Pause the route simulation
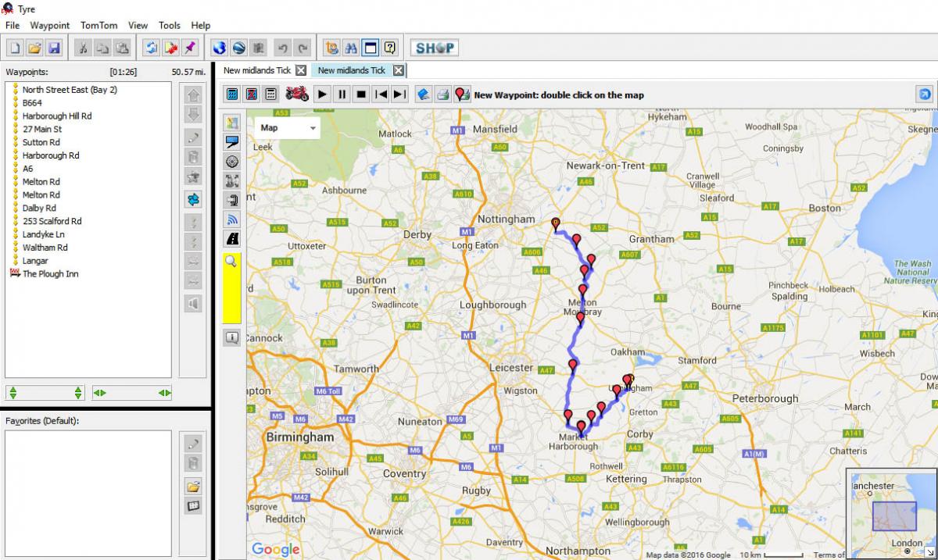 [x=342, y=95]
